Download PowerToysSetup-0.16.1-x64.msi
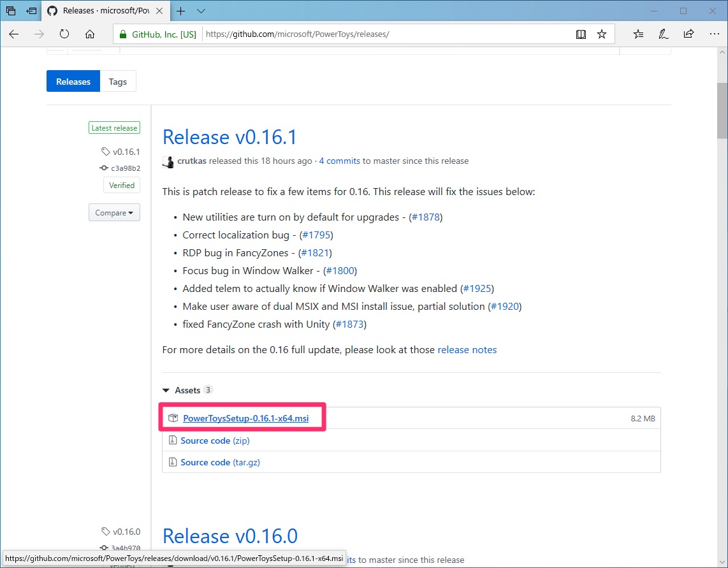 [245, 418]
